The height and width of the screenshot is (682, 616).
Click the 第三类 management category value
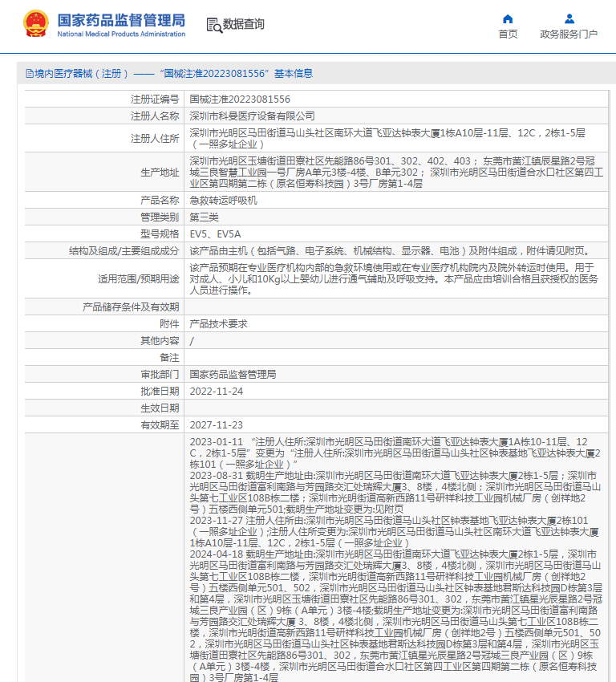tap(204, 217)
